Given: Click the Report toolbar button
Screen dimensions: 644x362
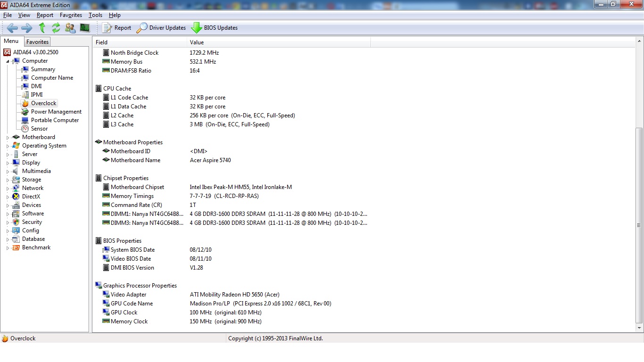Looking at the screenshot, I should 117,28.
